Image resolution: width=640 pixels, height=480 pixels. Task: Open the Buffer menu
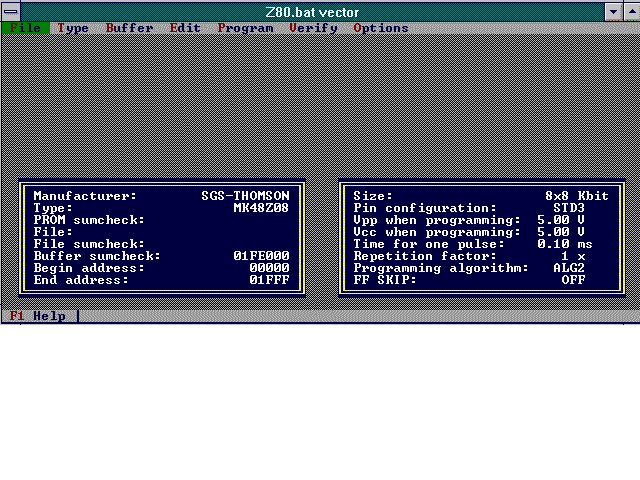point(129,28)
